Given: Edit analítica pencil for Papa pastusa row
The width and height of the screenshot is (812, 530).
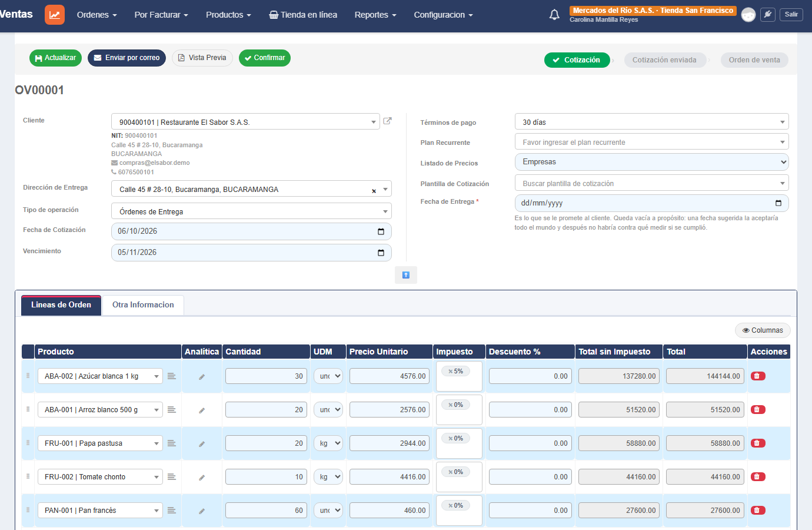Looking at the screenshot, I should (202, 444).
